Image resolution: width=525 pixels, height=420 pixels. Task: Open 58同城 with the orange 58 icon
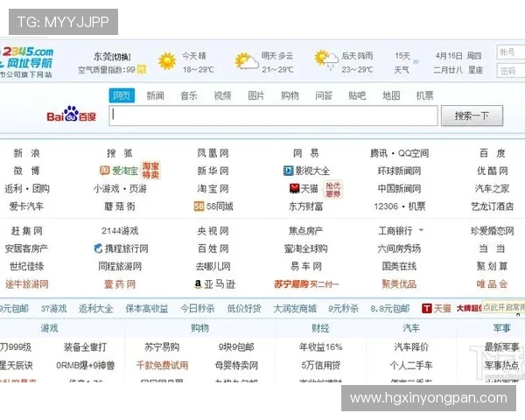point(213,206)
